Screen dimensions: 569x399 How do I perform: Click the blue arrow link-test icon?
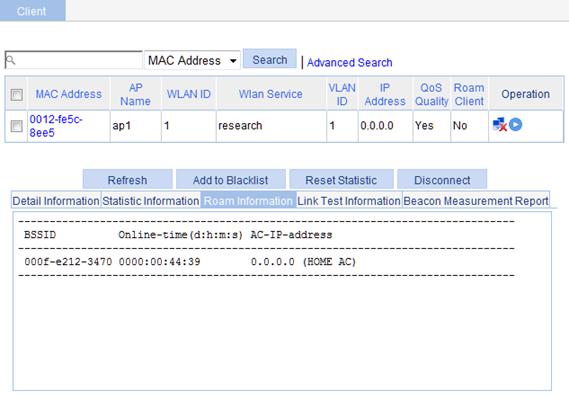point(515,124)
